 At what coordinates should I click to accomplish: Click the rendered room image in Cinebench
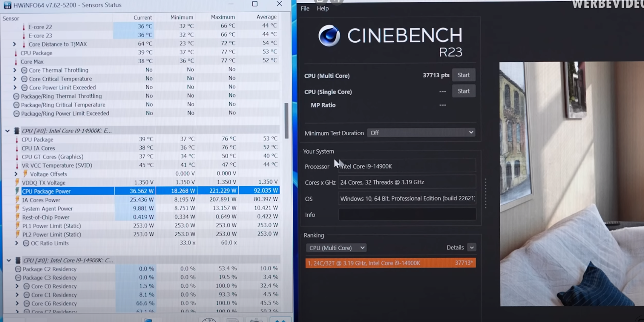click(x=572, y=184)
